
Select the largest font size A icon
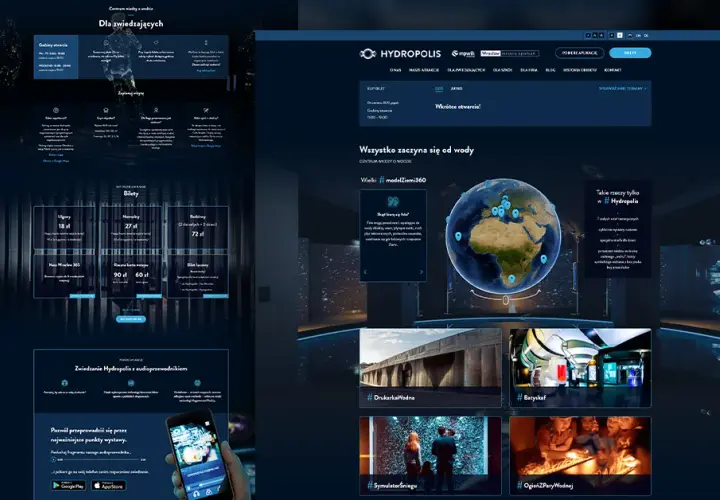coord(602,35)
